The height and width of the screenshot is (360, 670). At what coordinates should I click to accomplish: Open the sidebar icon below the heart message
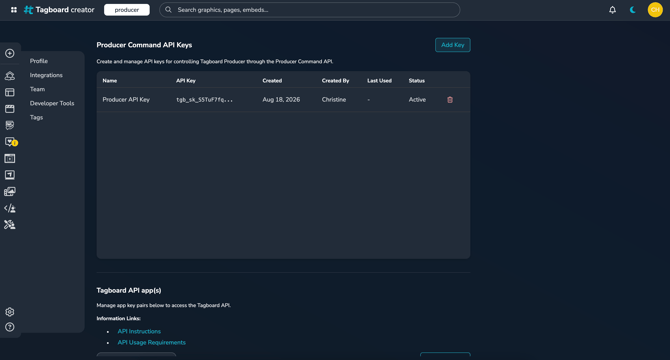pyautogui.click(x=9, y=158)
